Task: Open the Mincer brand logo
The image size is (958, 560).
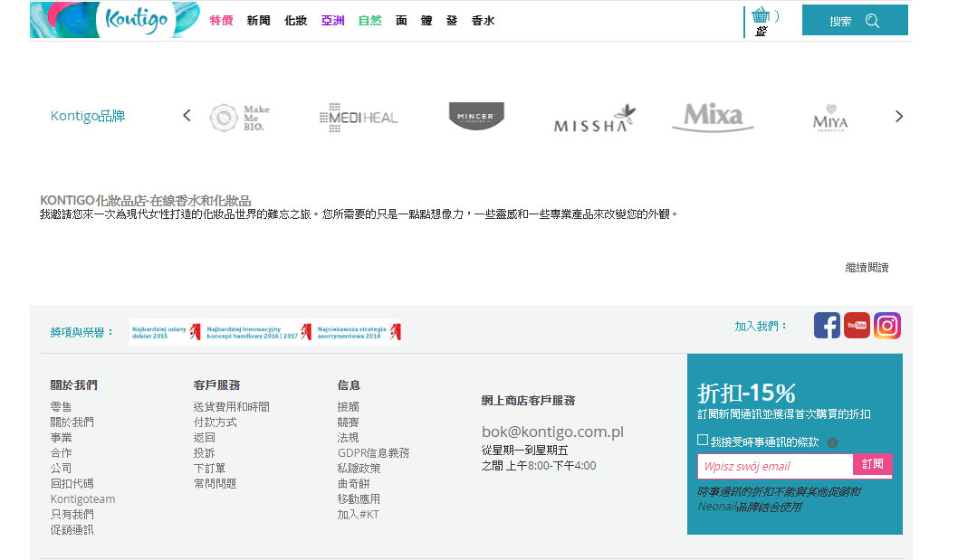Action: click(476, 116)
